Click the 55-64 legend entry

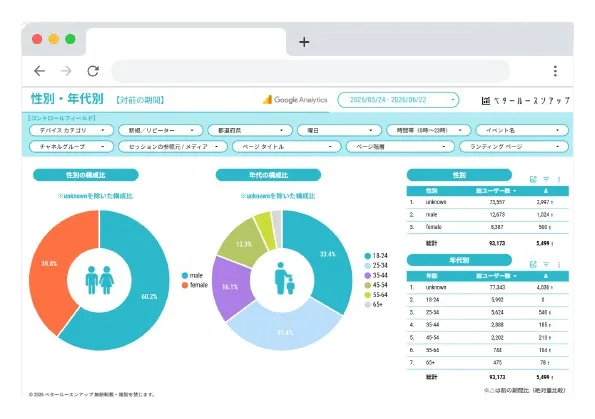pos(376,295)
